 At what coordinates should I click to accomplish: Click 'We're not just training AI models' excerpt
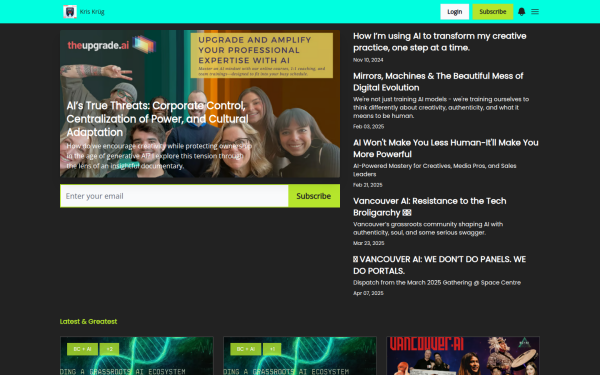click(441, 108)
